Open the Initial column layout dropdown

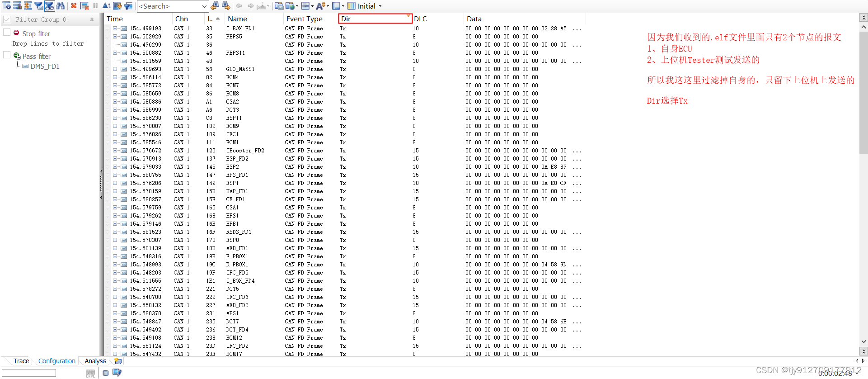pyautogui.click(x=380, y=6)
